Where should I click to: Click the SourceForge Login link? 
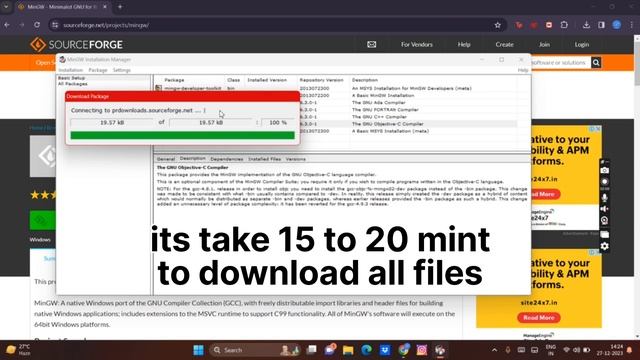click(582, 44)
